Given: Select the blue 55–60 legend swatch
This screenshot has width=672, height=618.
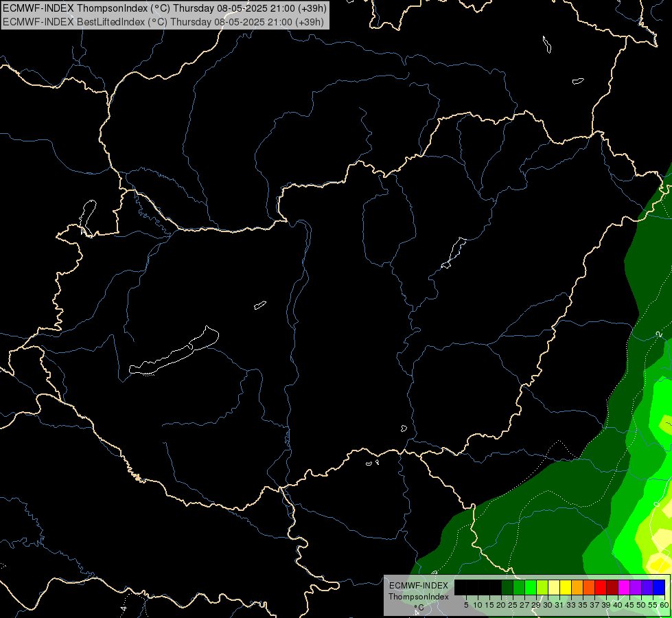Looking at the screenshot, I should [x=659, y=587].
